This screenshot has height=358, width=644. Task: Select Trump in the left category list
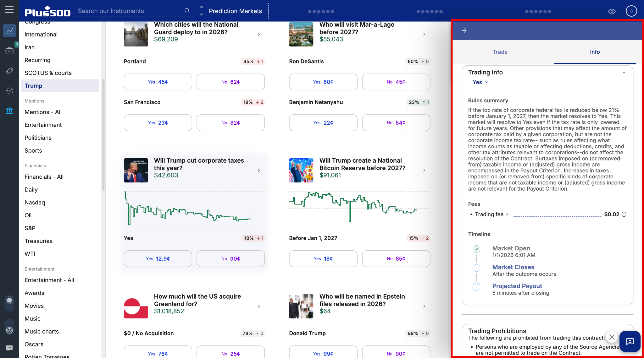click(x=33, y=85)
